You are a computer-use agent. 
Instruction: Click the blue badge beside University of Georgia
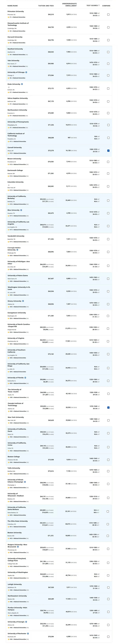pyautogui.click(x=26, y=622)
